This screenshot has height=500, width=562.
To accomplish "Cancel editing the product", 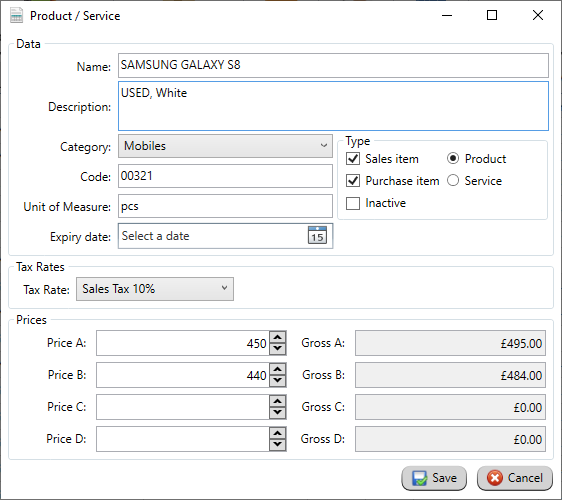I will click(x=515, y=478).
